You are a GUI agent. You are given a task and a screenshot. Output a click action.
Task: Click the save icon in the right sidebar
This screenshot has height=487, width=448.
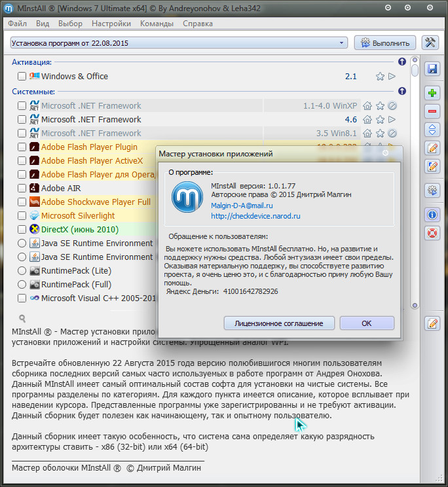click(432, 69)
